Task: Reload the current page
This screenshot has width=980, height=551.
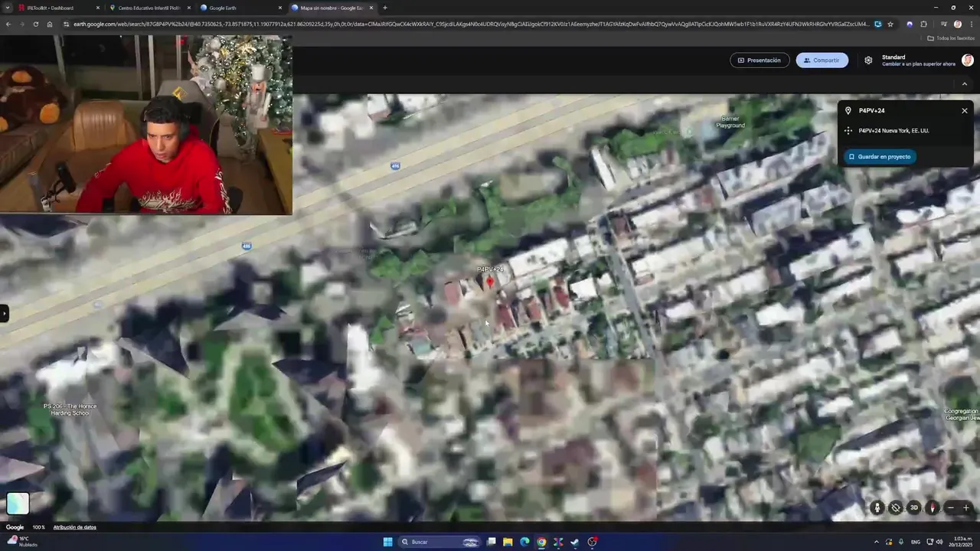Action: coord(35,24)
